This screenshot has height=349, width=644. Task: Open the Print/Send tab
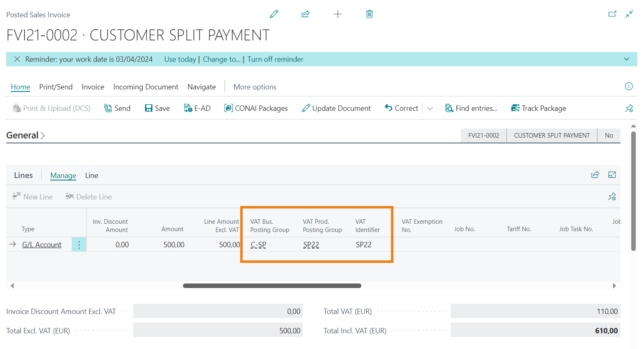(x=56, y=87)
